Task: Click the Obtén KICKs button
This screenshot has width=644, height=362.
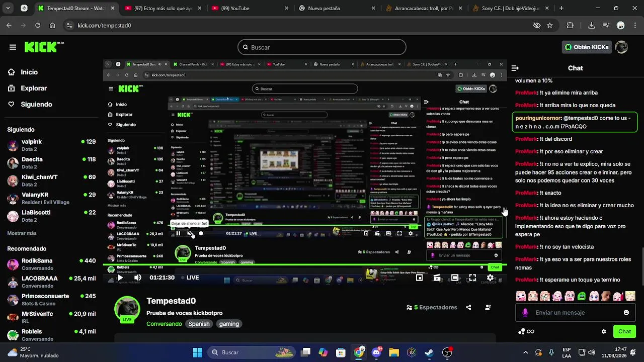Action: [586, 47]
